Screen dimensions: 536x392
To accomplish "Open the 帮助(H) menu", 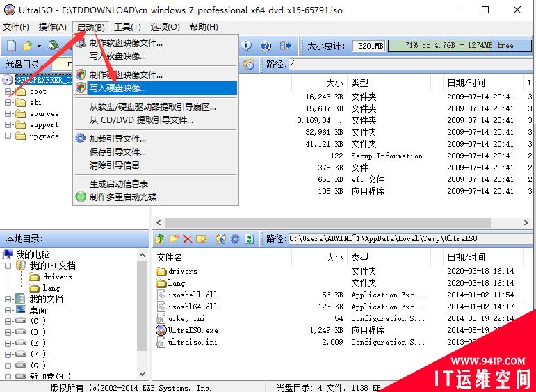I will pos(204,27).
